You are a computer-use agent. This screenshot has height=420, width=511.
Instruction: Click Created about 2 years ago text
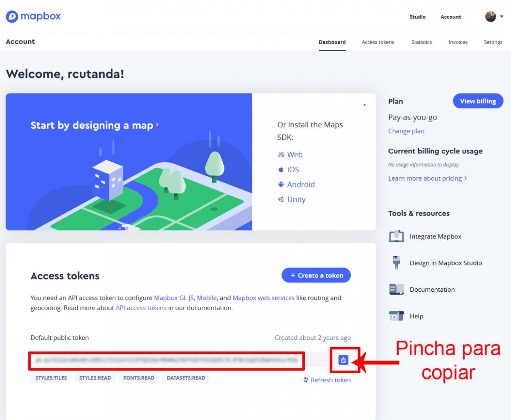click(x=313, y=338)
